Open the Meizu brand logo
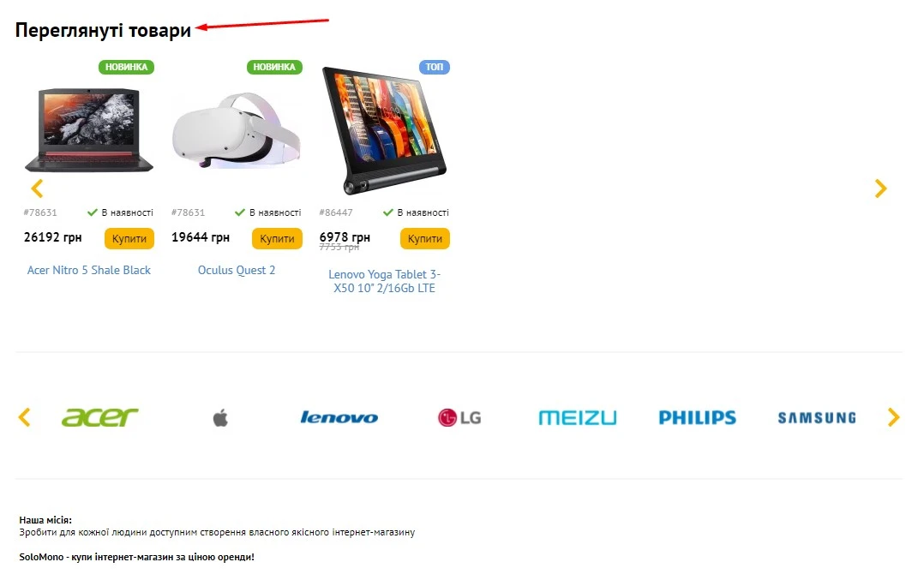The width and height of the screenshot is (924, 574). [x=578, y=417]
